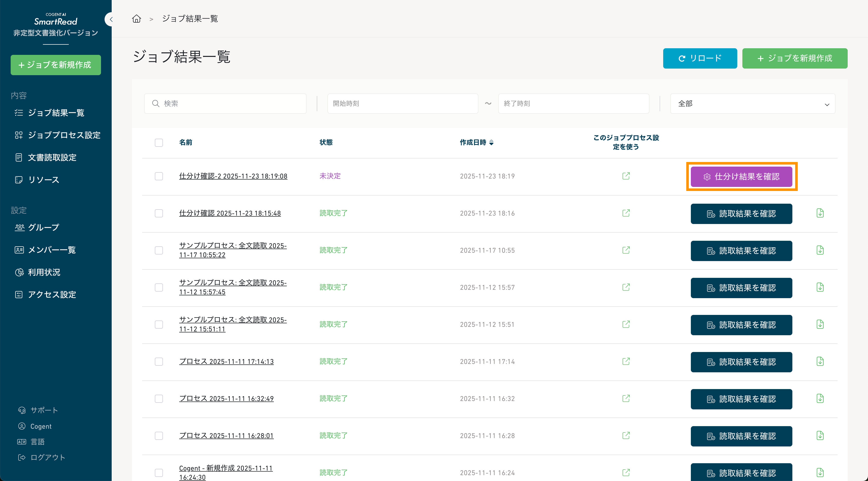
Task: Go to ジョブプロセス設定 in sidebar
Action: pos(64,135)
